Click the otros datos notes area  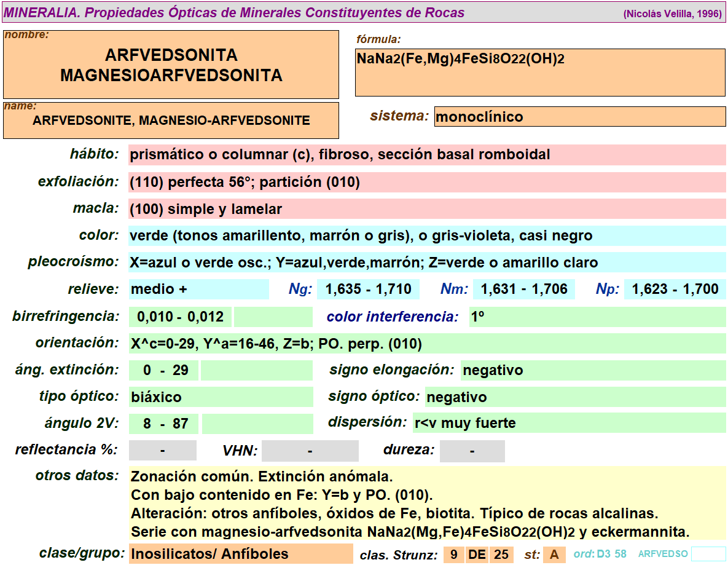tap(426, 504)
